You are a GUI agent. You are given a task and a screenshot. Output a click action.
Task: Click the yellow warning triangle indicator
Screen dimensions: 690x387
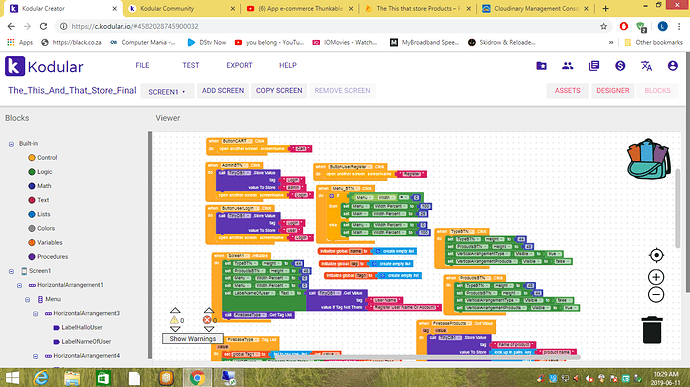[x=174, y=320]
